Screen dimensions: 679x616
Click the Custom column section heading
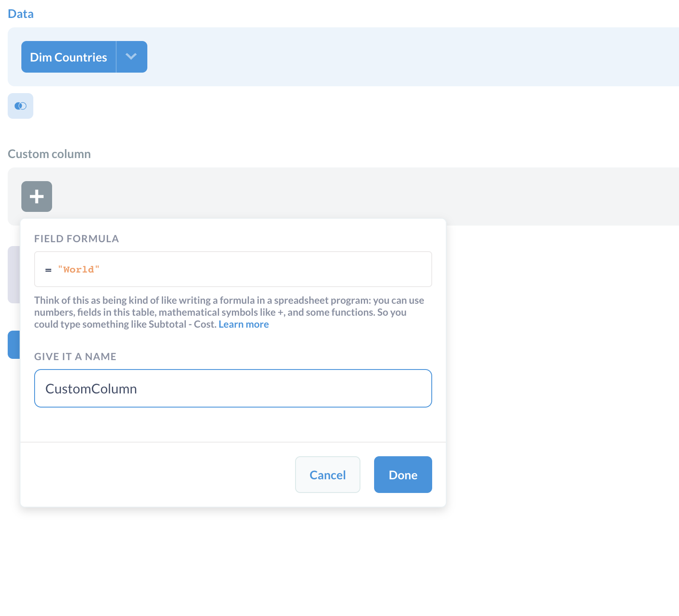click(x=49, y=154)
